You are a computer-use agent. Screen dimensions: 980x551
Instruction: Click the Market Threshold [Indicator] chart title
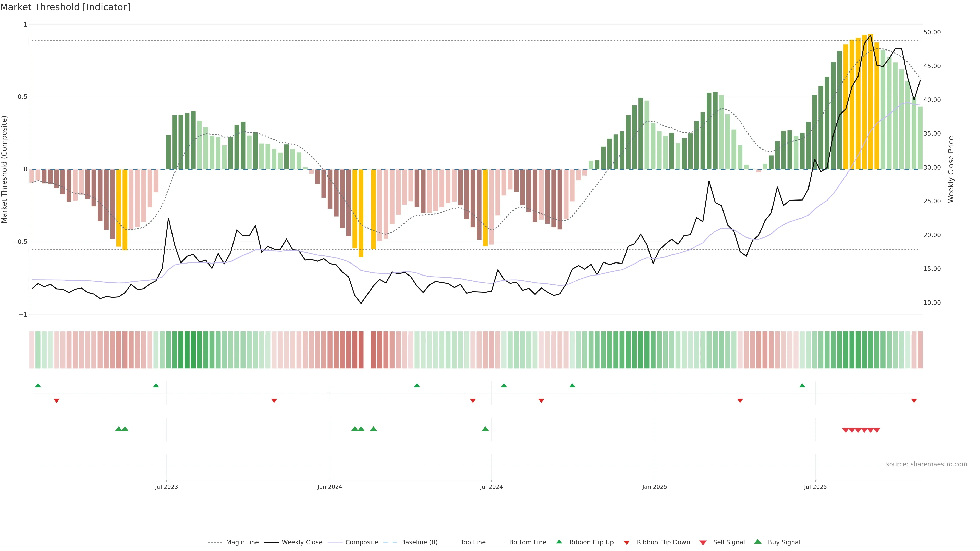65,7
